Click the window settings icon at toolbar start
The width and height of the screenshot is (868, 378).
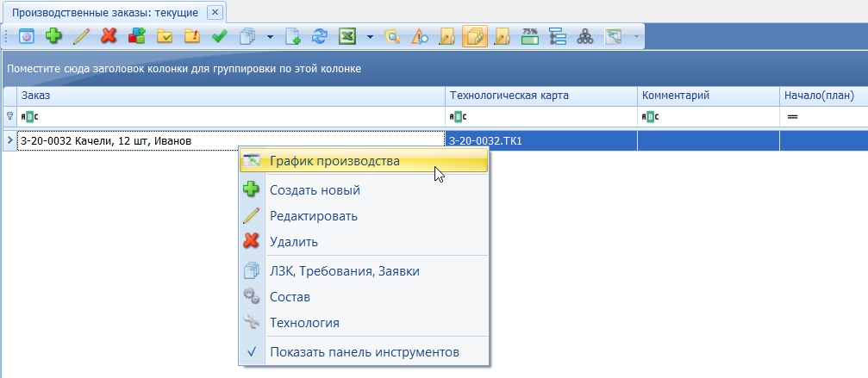point(27,37)
